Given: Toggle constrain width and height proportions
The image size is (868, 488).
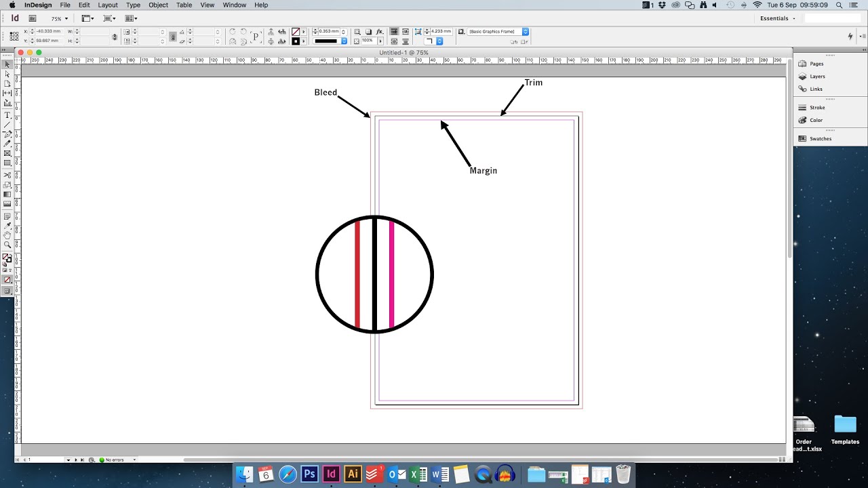Looking at the screenshot, I should pyautogui.click(x=115, y=37).
